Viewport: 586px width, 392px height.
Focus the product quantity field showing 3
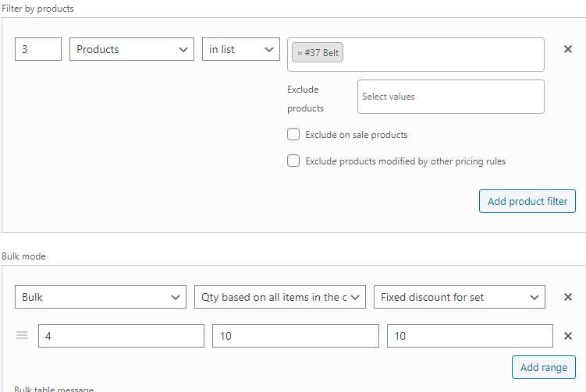pyautogui.click(x=38, y=49)
